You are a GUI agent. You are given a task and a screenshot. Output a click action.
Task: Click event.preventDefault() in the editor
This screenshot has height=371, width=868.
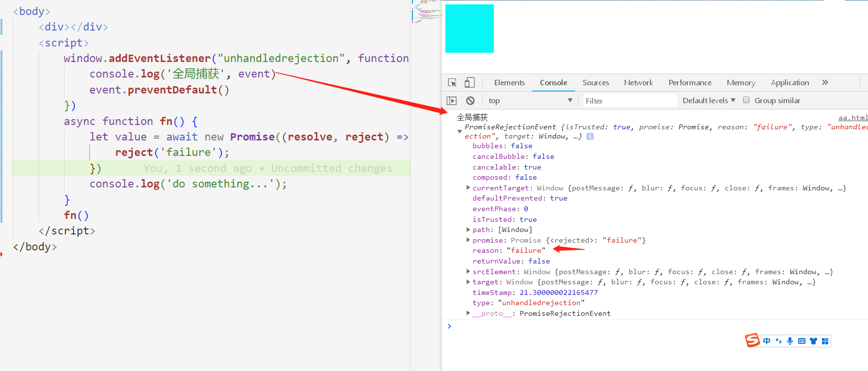click(x=159, y=90)
